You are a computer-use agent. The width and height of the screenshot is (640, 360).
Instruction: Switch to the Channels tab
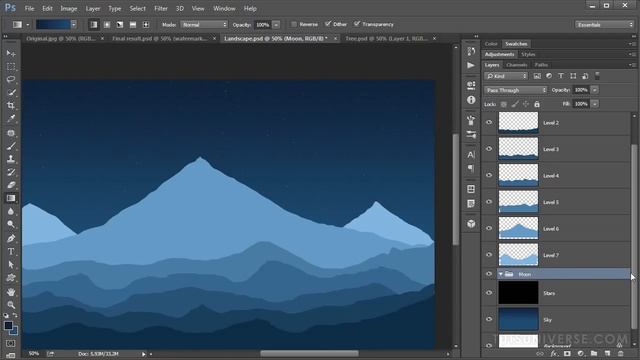click(516, 65)
